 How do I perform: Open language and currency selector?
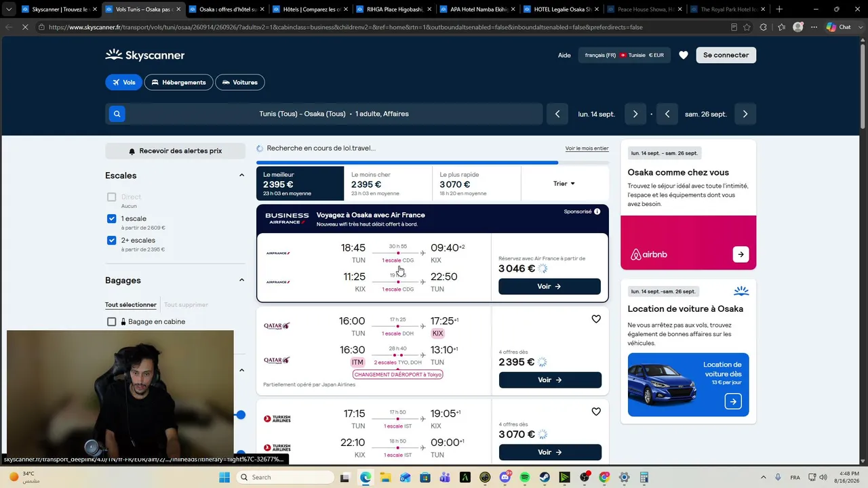click(624, 55)
